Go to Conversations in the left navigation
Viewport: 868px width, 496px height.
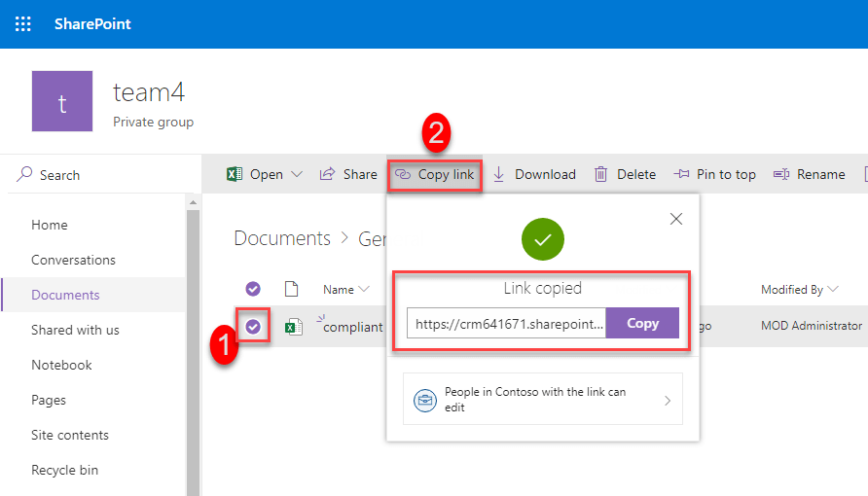73,260
